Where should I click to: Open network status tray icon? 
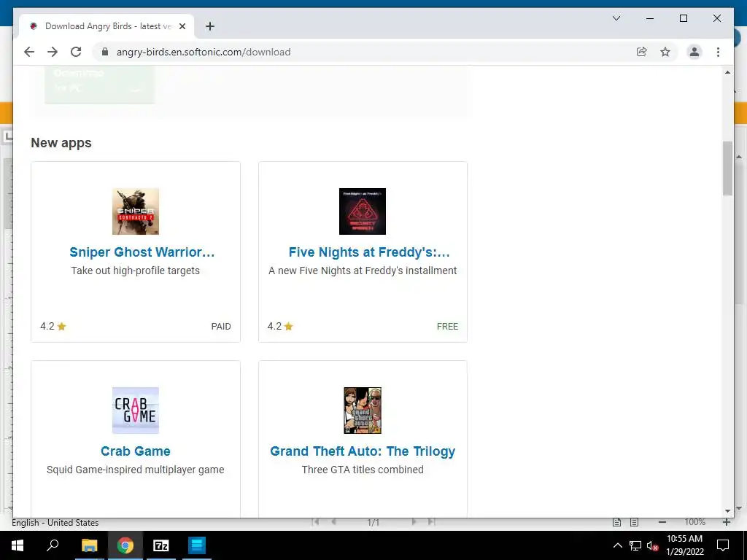tap(635, 545)
